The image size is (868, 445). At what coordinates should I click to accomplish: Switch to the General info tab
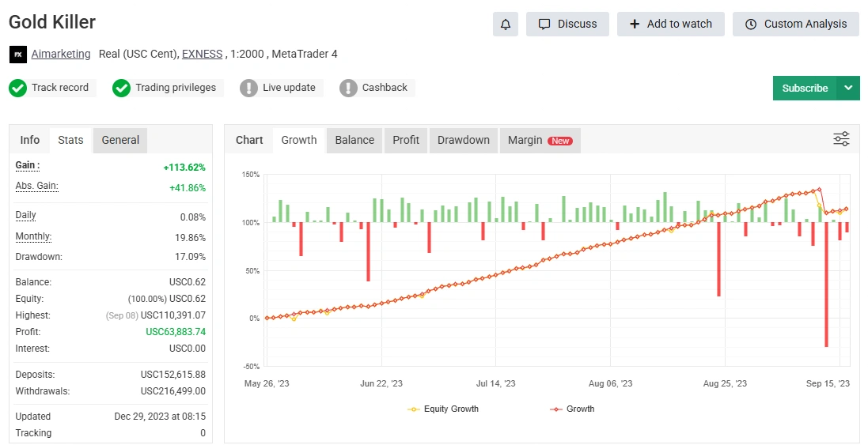click(120, 140)
